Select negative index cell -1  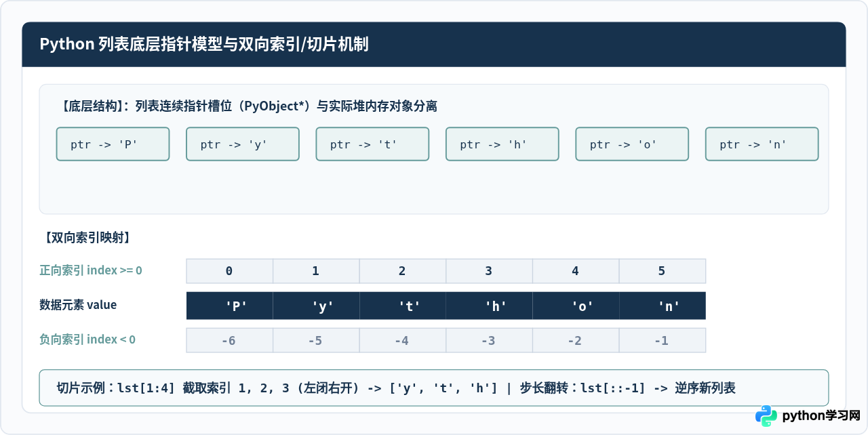(x=663, y=340)
